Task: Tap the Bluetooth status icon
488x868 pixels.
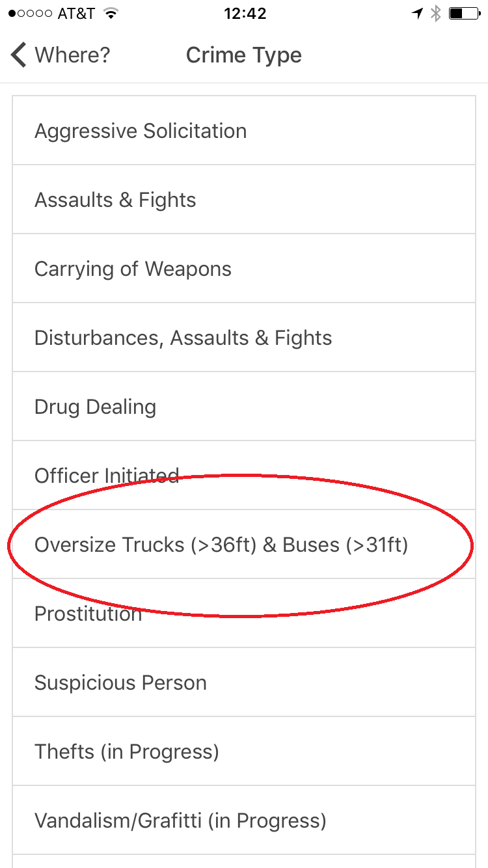Action: tap(436, 14)
